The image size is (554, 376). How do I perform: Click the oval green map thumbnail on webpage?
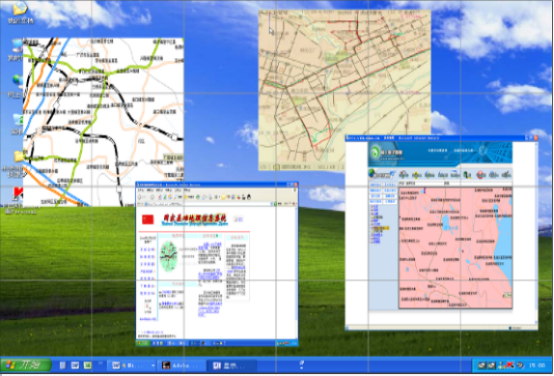coord(169,256)
